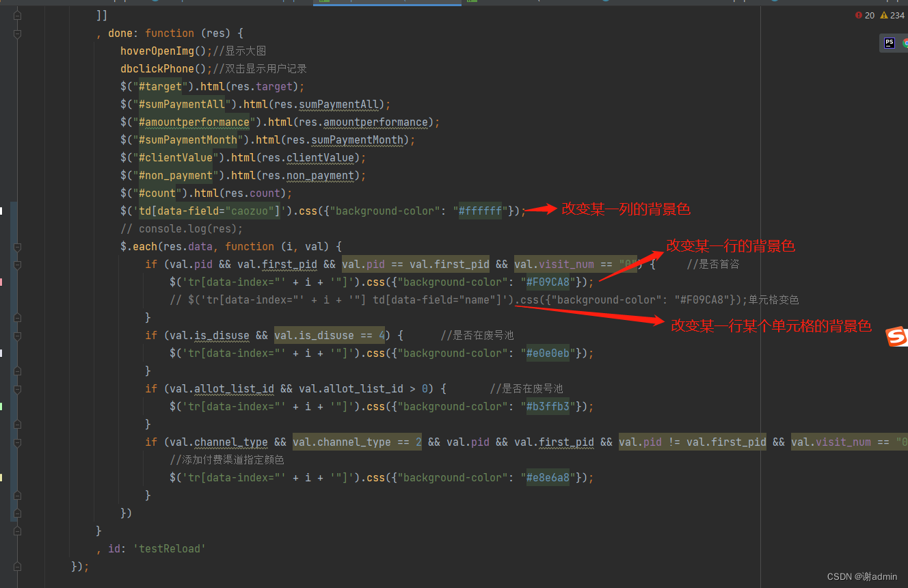Click val.allot_list_id > 0 condition
908x588 pixels.
[364, 388]
